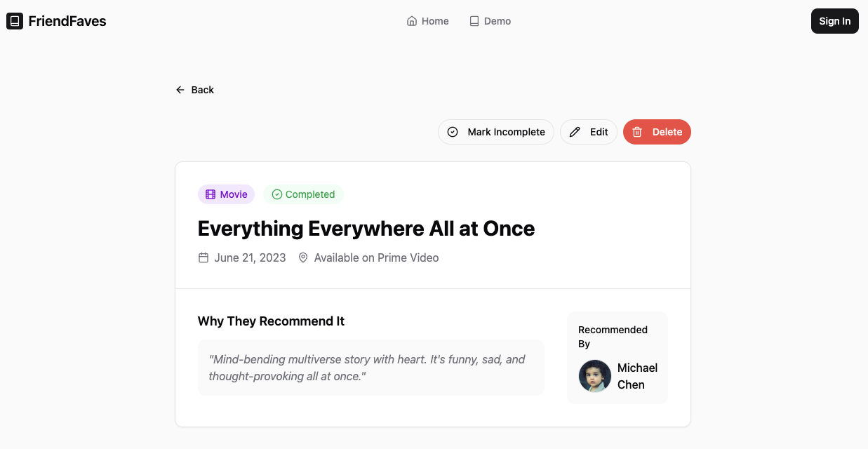868x449 pixels.
Task: Click the circled checkmark icon in Mark Incomplete
Action: pos(453,132)
